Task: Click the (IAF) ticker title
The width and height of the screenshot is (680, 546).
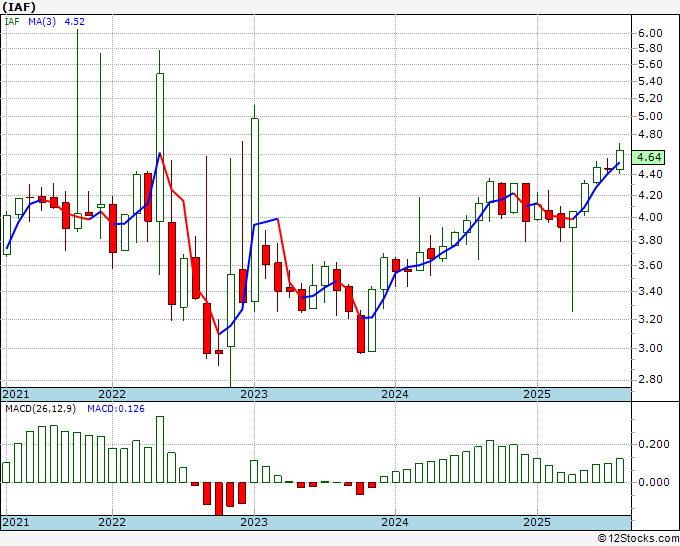Action: (x=19, y=7)
